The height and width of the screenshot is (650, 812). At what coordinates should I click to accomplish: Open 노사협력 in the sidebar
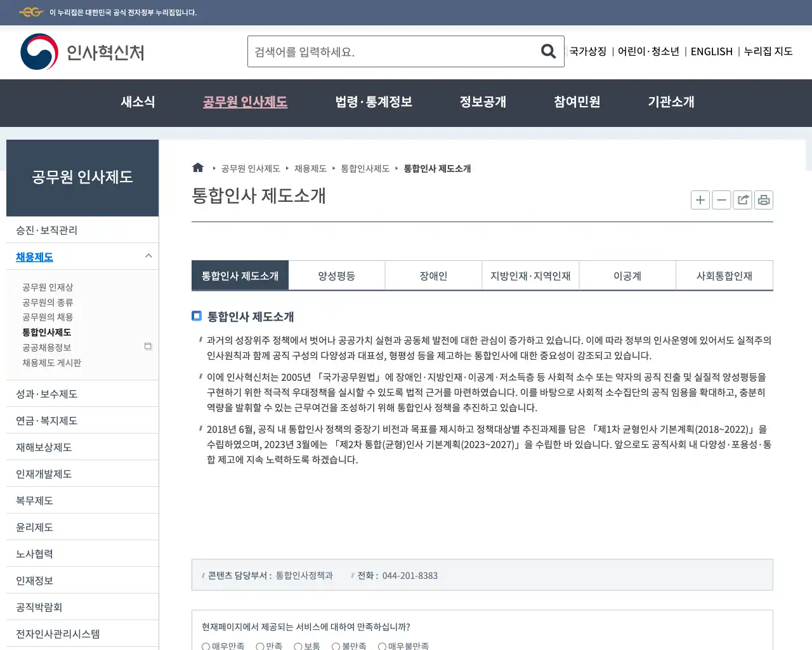(x=82, y=554)
